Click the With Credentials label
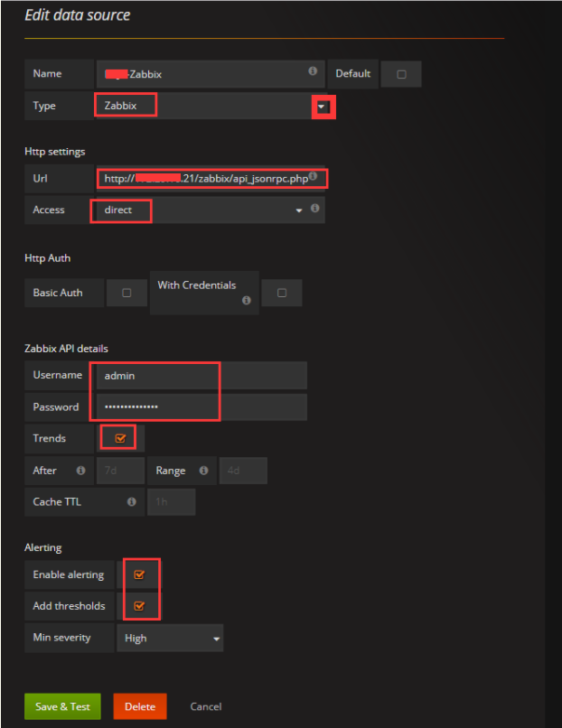562x728 pixels. tap(196, 285)
